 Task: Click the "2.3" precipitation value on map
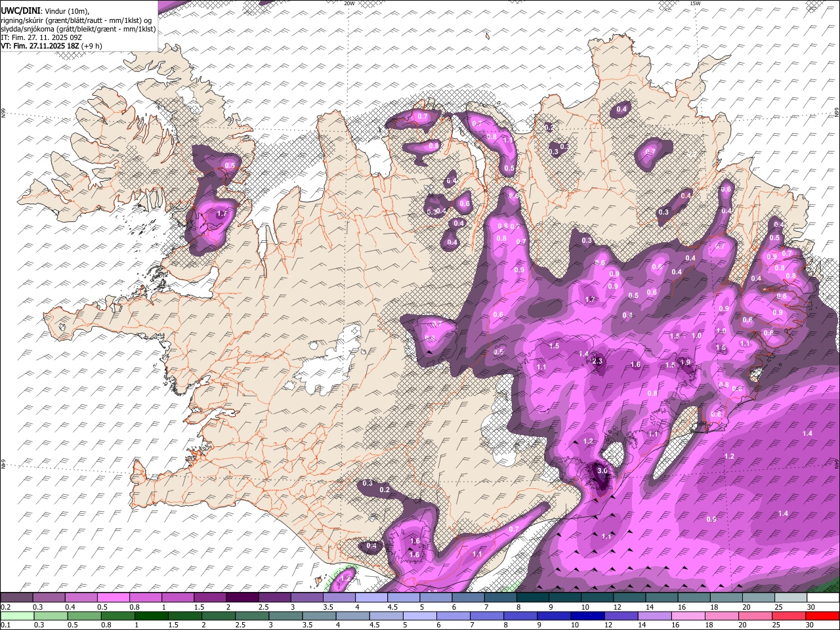click(x=597, y=362)
